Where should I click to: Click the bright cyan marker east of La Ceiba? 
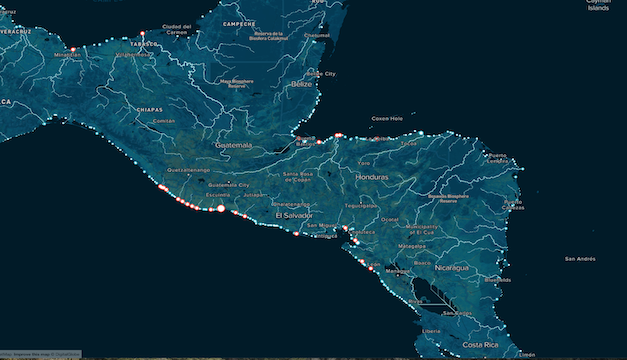421,133
